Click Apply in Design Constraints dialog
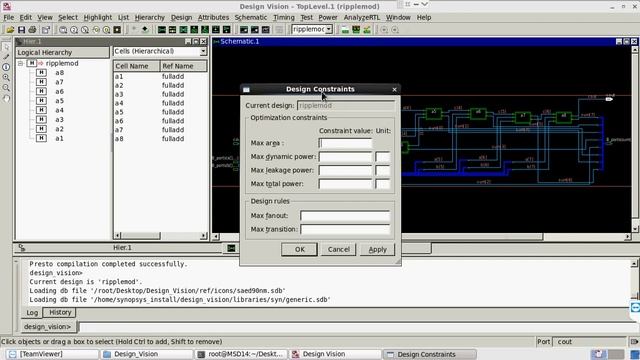640x360 pixels. point(377,249)
